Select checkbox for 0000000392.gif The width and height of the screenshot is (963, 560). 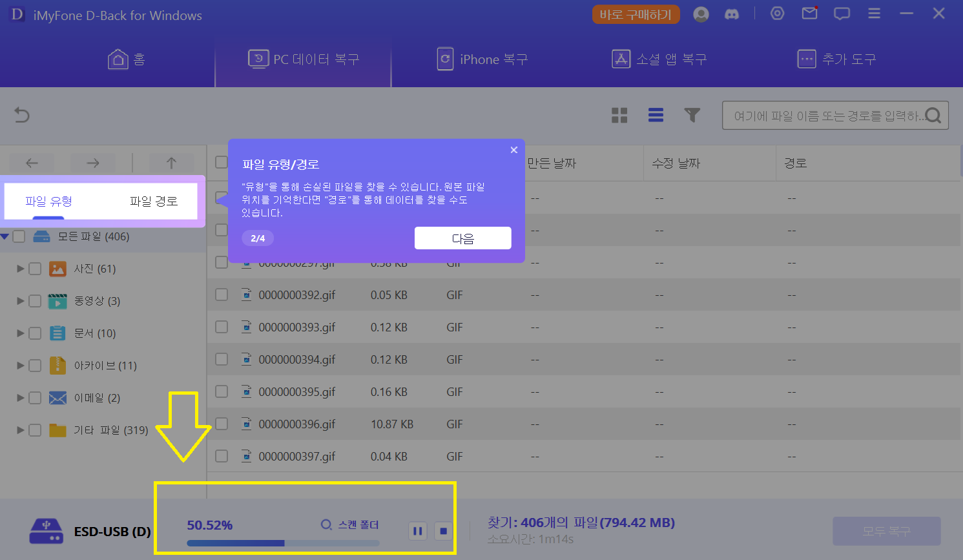click(222, 295)
